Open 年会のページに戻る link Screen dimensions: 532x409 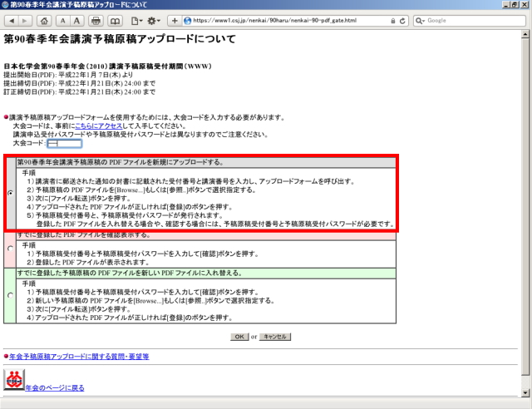(55, 387)
